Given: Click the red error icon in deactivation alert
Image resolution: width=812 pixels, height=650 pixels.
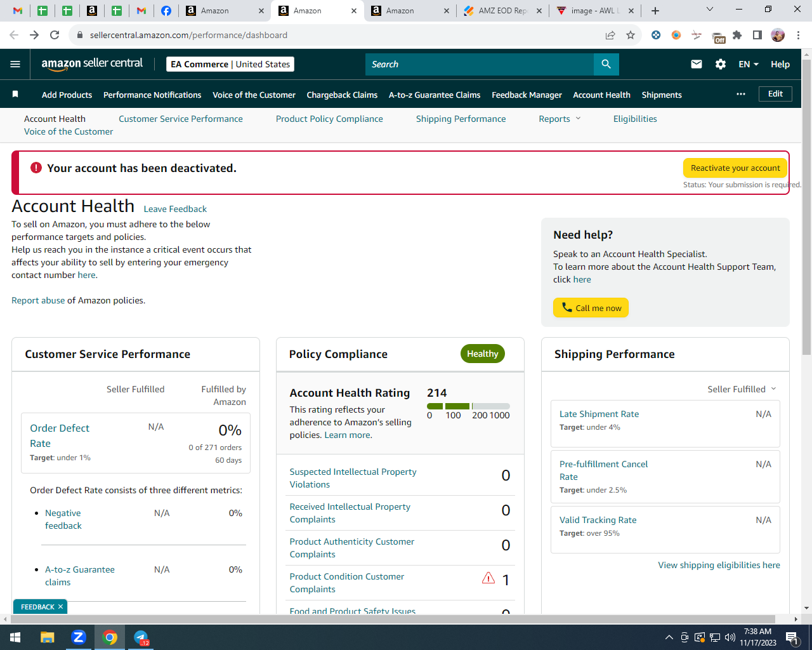Looking at the screenshot, I should pos(36,168).
